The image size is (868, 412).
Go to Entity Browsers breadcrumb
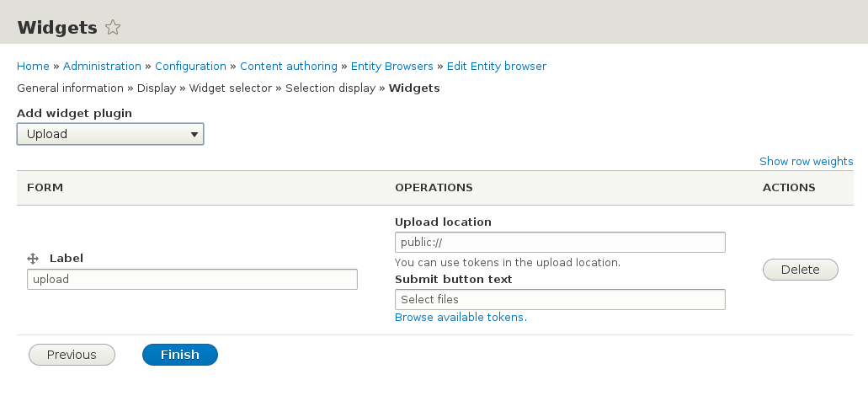tap(391, 66)
